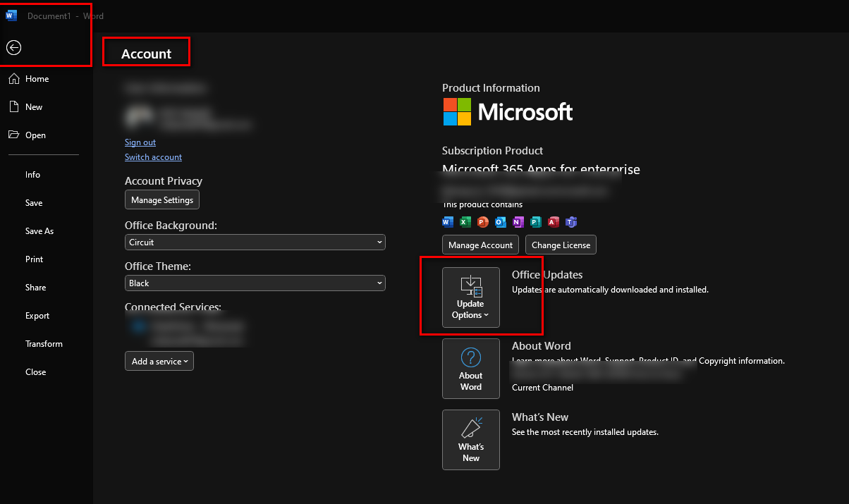The width and height of the screenshot is (849, 504).
Task: Click the New document page icon
Action: 13,107
